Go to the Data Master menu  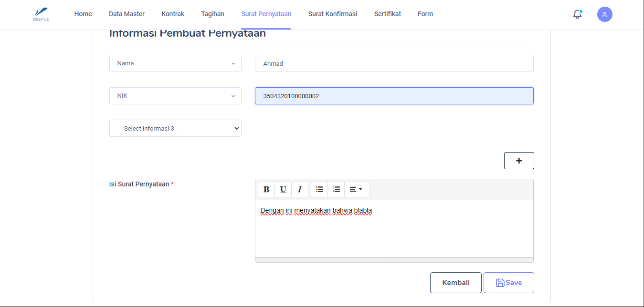pos(127,14)
